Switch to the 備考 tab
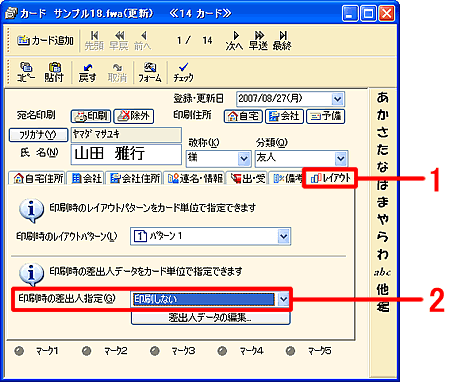 (x=287, y=178)
